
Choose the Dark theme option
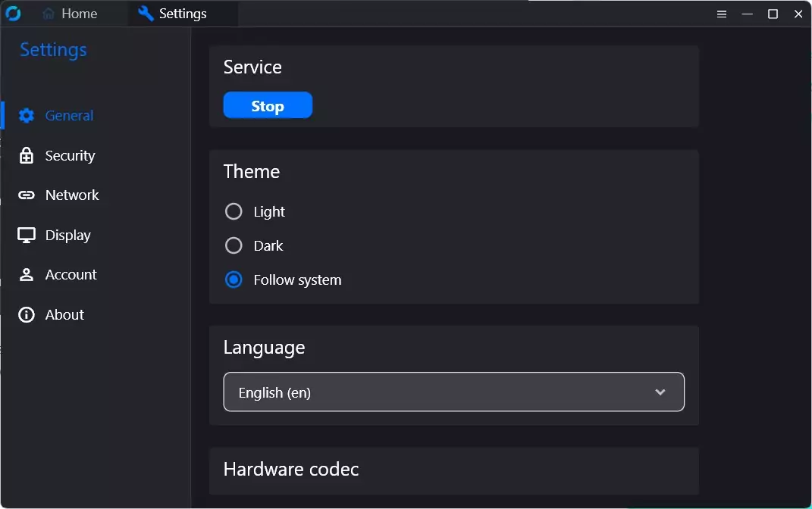point(234,246)
